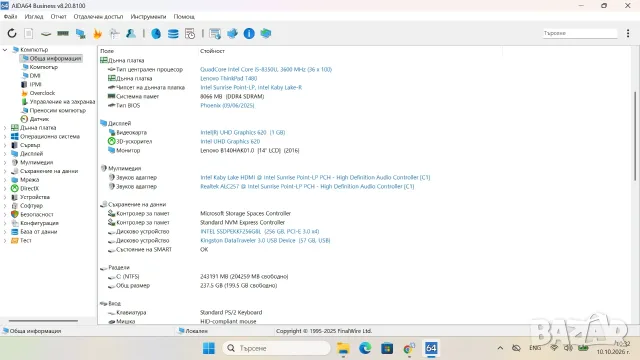Viewport: 640px width, 360px height.
Task: Expand the Сървър tree node
Action: click(5, 145)
